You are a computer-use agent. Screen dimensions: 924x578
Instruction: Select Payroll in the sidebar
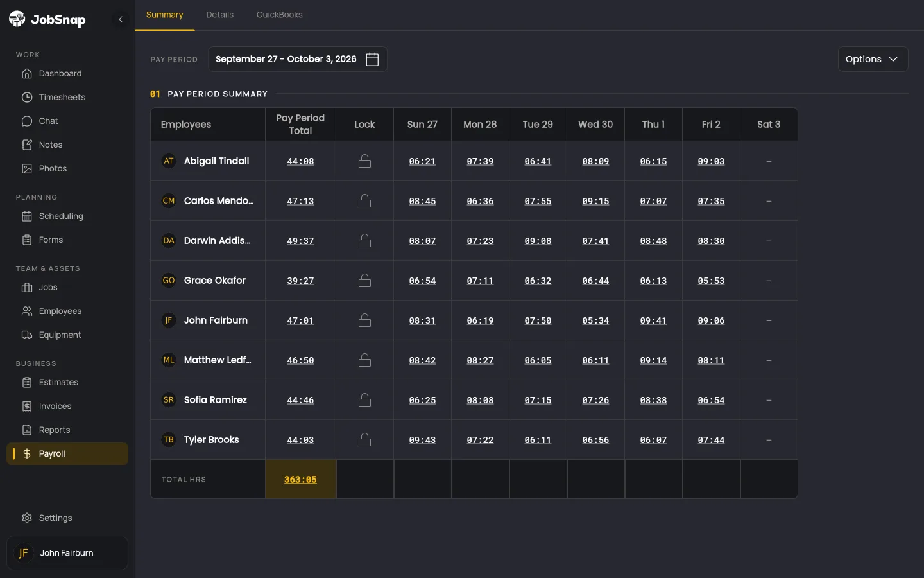click(67, 453)
